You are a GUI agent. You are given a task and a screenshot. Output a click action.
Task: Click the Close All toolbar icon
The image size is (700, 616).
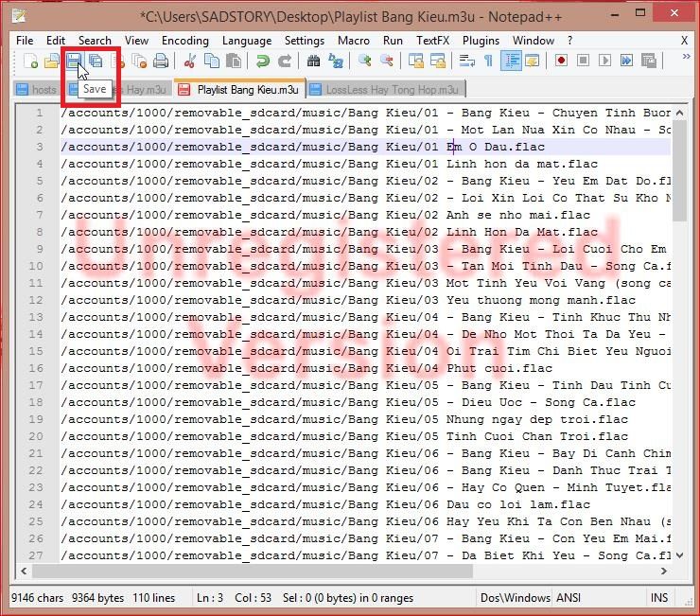coord(139,61)
